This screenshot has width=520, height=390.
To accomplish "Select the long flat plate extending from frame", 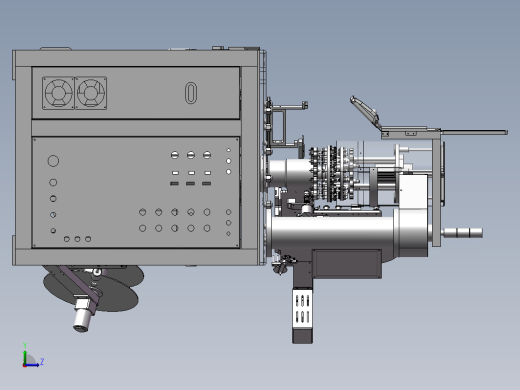I will (474, 132).
